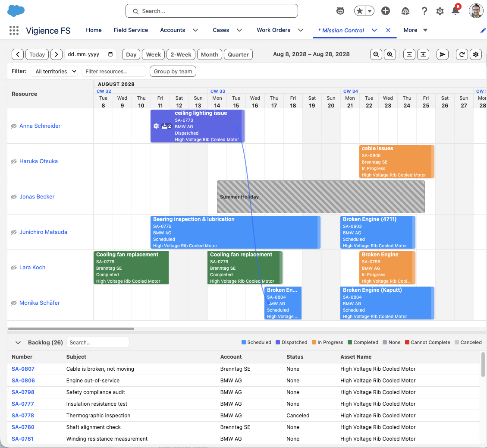Click the Gantt horizontal scrollbar
The height and width of the screenshot is (448, 487).
(x=71, y=329)
